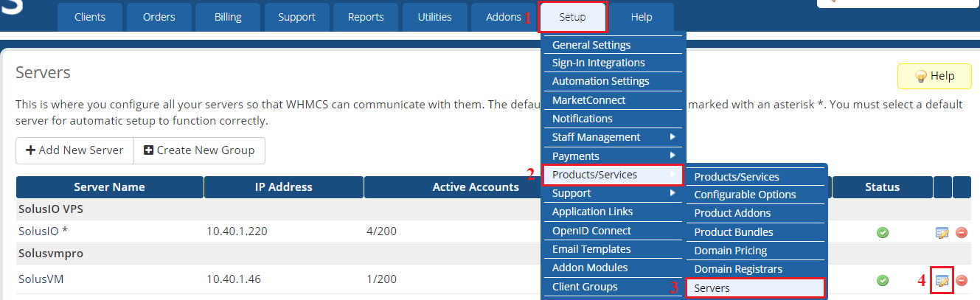Click the edit icon for SolusVM server

tap(942, 280)
